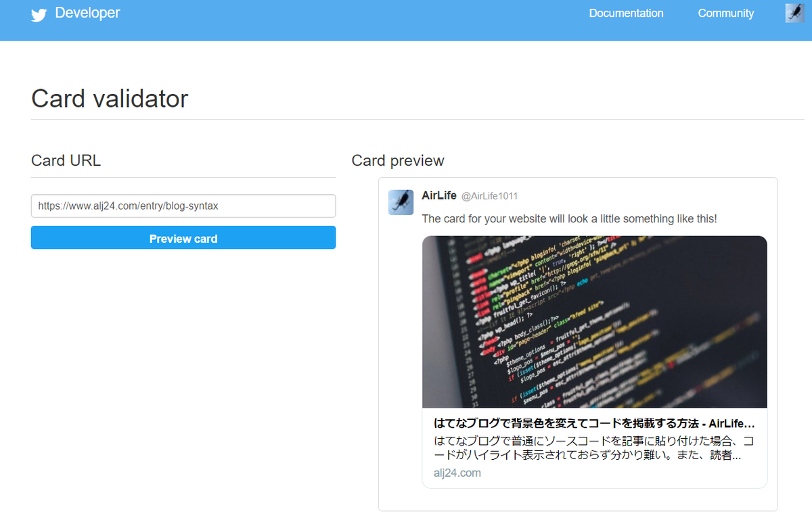Open the code screenshot card image
The height and width of the screenshot is (524, 812).
pos(595,322)
